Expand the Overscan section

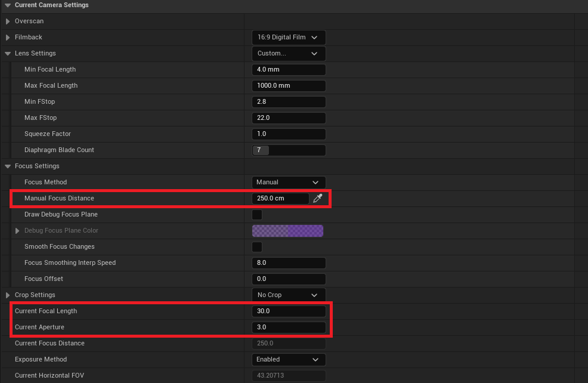pyautogui.click(x=8, y=21)
